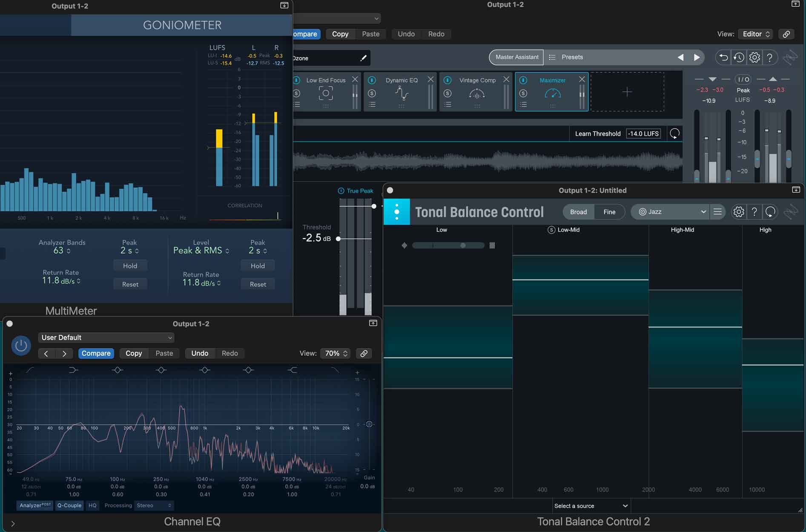Open the Ozone Presets browser
This screenshot has height=532, width=806.
pyautogui.click(x=572, y=57)
